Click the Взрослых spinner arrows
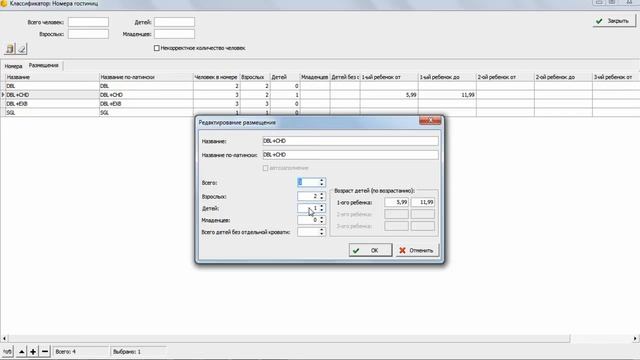 pos(322,196)
